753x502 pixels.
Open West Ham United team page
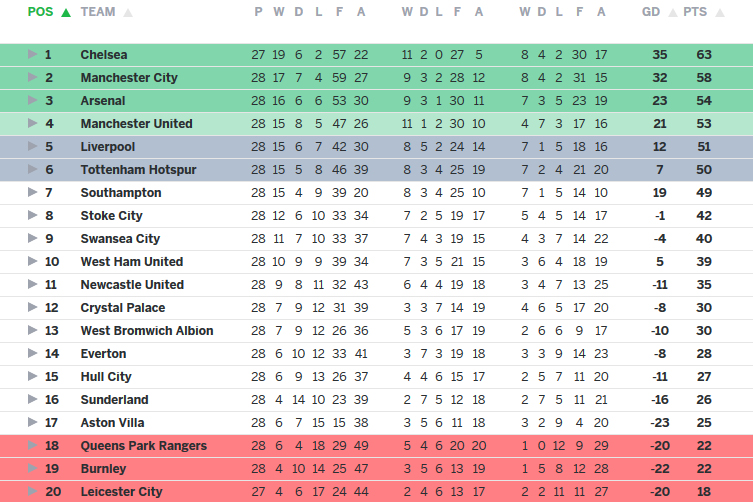point(131,261)
